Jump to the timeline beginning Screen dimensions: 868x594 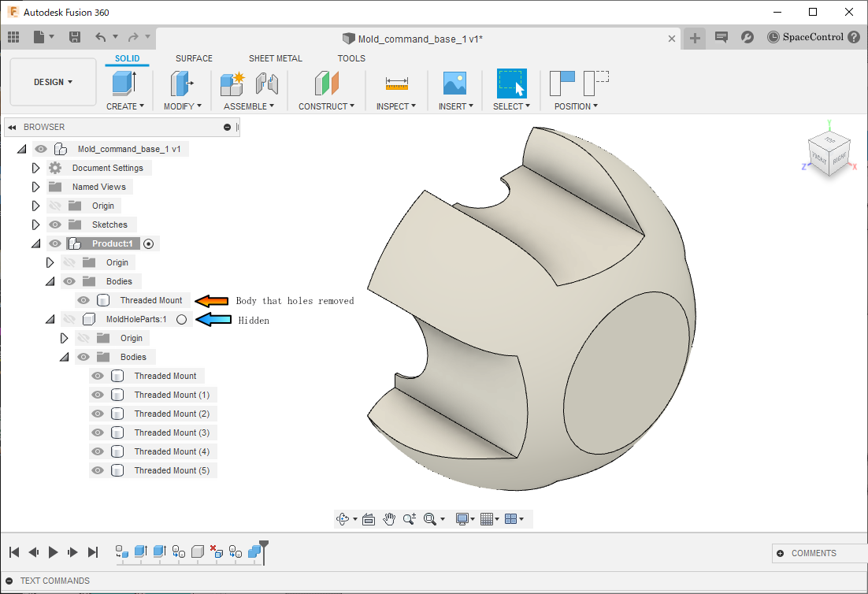click(x=14, y=552)
